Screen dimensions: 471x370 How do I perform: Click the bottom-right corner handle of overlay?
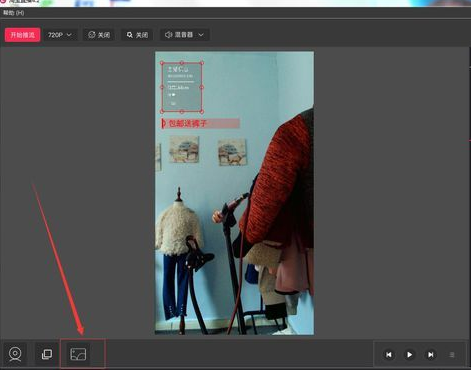coord(202,111)
